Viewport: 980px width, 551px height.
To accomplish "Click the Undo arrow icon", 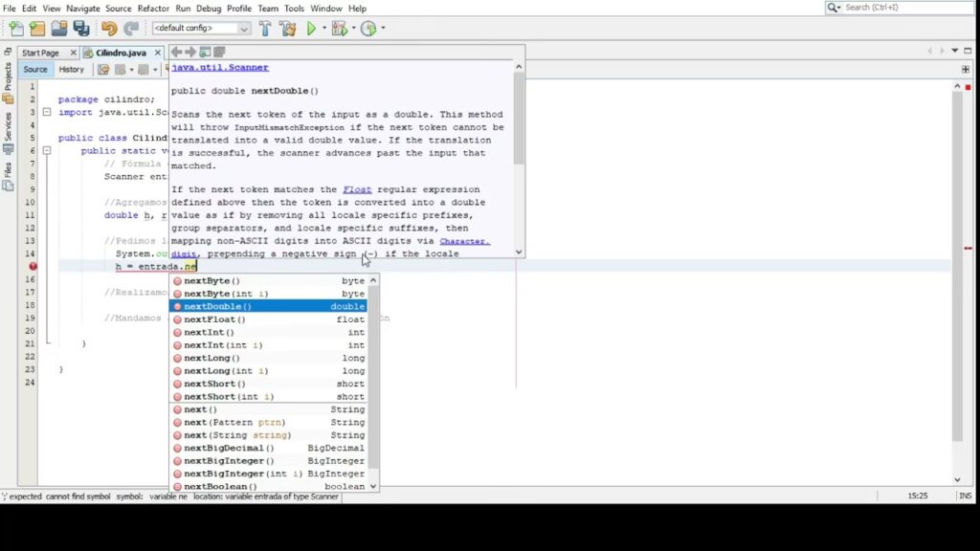I will pyautogui.click(x=108, y=29).
